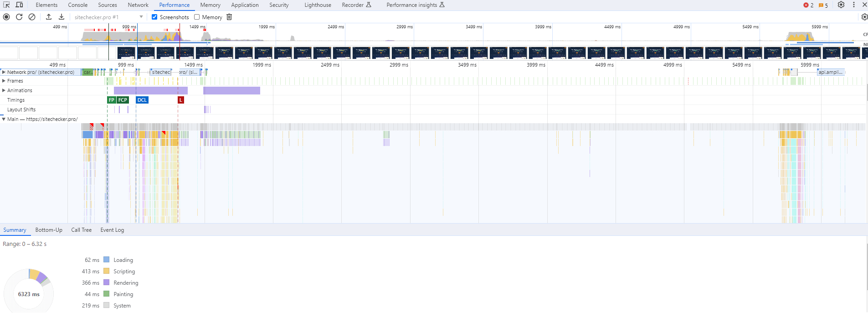
Task: Go to the Sources tab
Action: (x=108, y=5)
